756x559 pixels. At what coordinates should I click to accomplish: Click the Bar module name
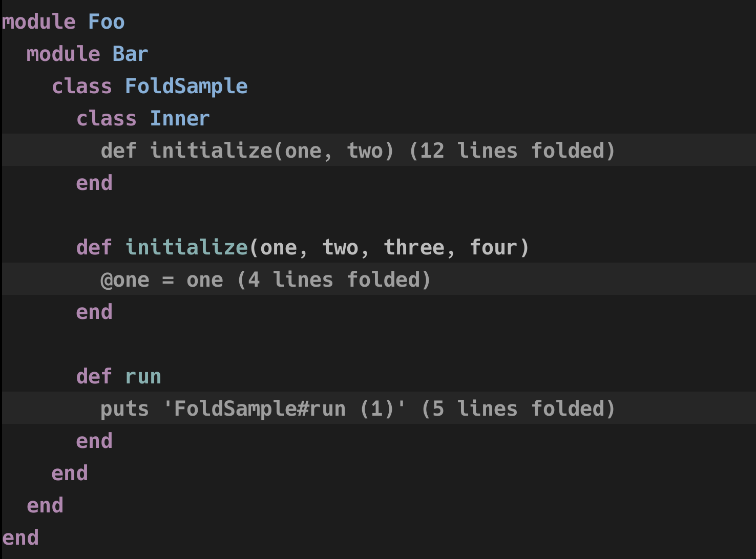point(130,54)
